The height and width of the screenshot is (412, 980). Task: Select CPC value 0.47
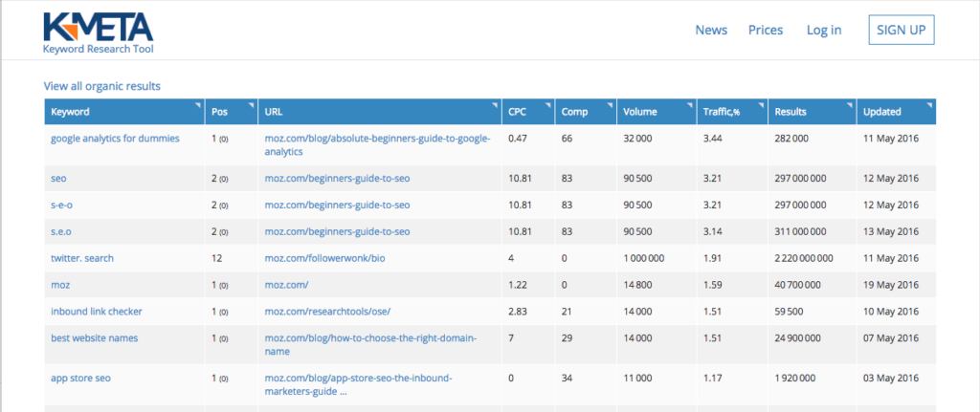point(518,138)
